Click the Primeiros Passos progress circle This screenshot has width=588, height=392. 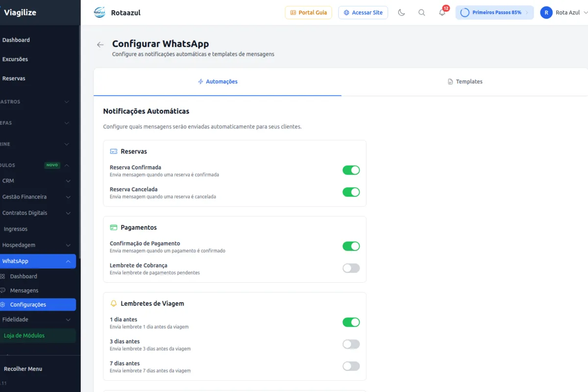465,13
